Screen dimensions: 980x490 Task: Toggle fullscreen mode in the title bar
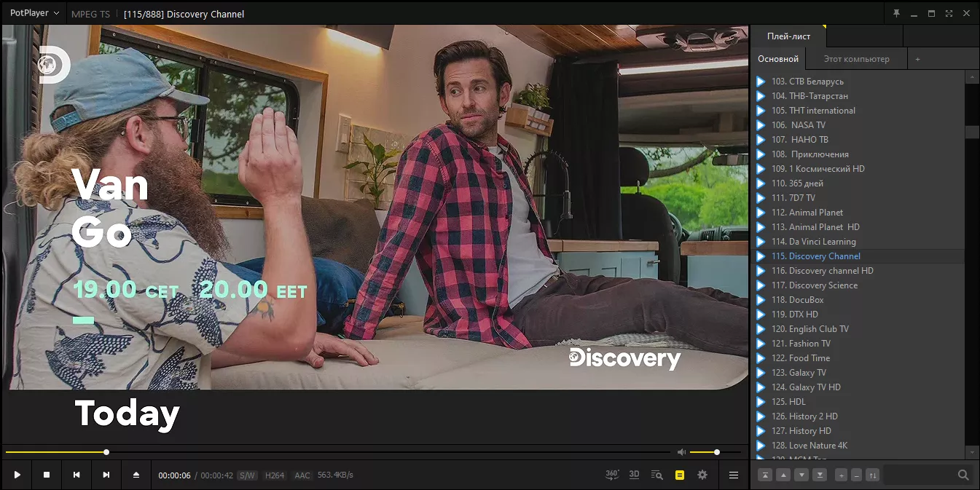click(949, 13)
